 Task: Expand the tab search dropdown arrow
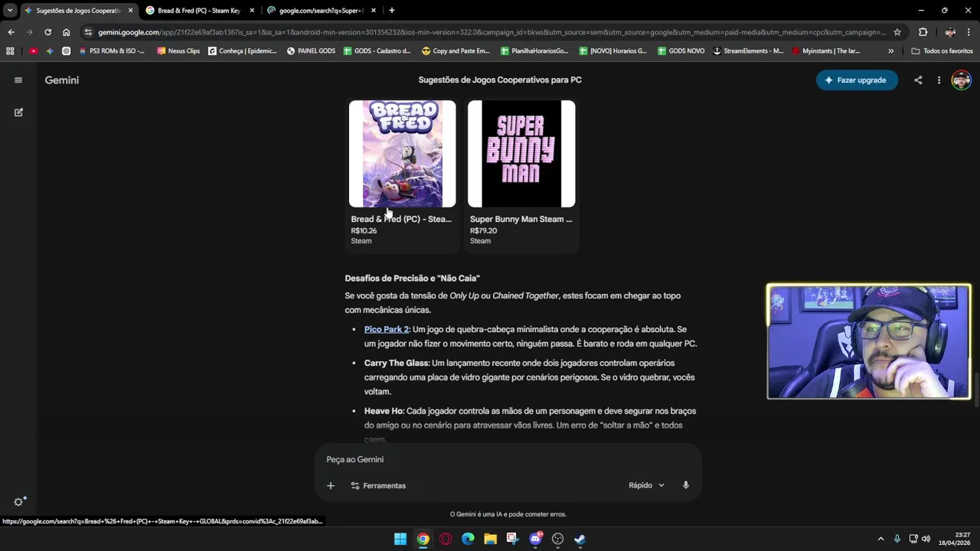click(x=10, y=11)
